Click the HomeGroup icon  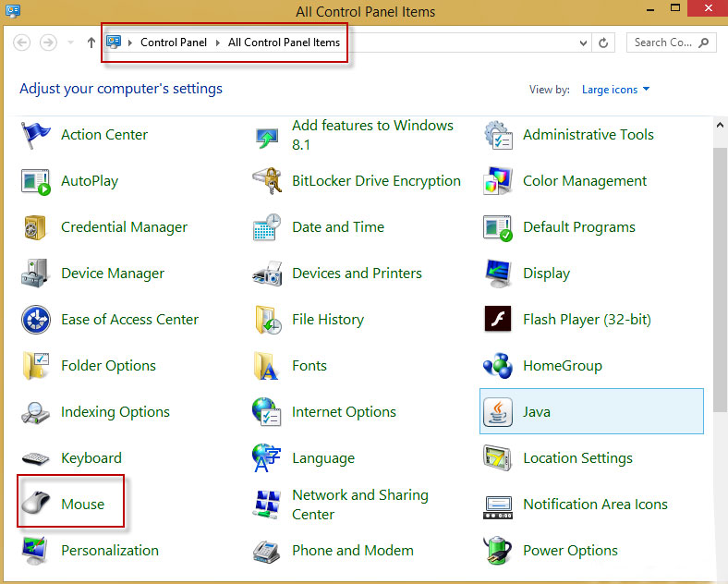click(x=498, y=366)
